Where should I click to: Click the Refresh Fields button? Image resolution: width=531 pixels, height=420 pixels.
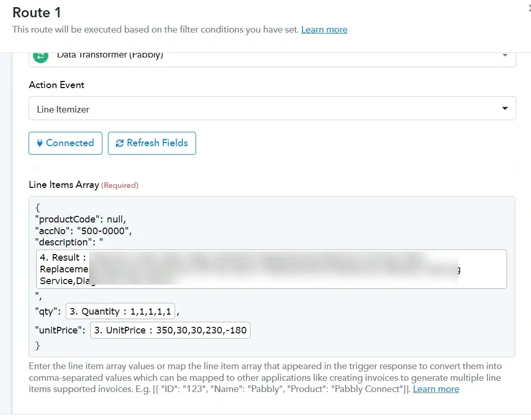pyautogui.click(x=152, y=143)
